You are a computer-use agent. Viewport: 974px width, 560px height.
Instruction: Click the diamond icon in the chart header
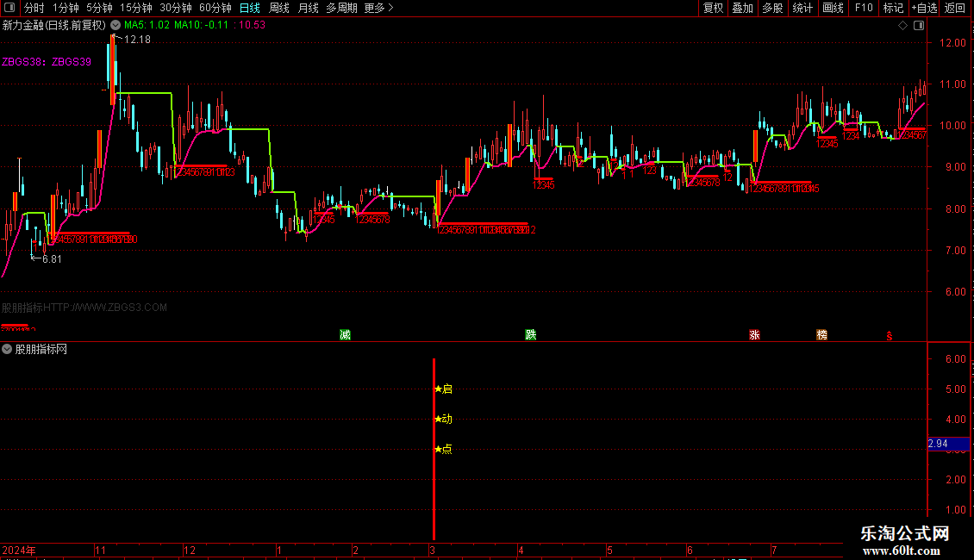[x=903, y=25]
